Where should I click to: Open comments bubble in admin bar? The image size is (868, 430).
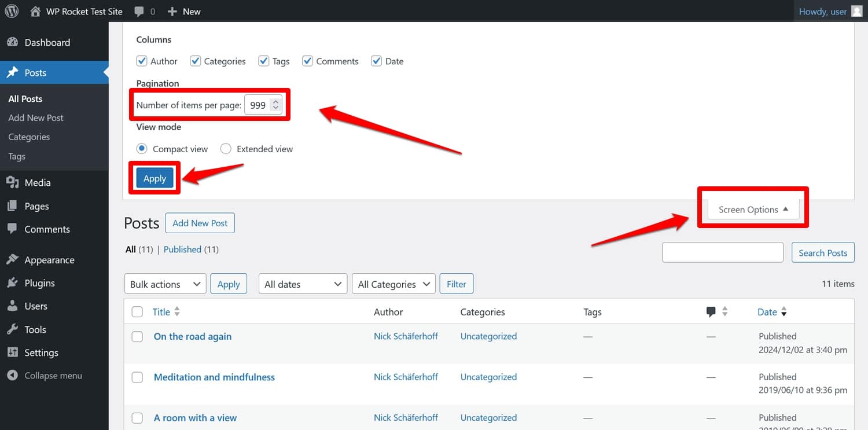point(139,12)
